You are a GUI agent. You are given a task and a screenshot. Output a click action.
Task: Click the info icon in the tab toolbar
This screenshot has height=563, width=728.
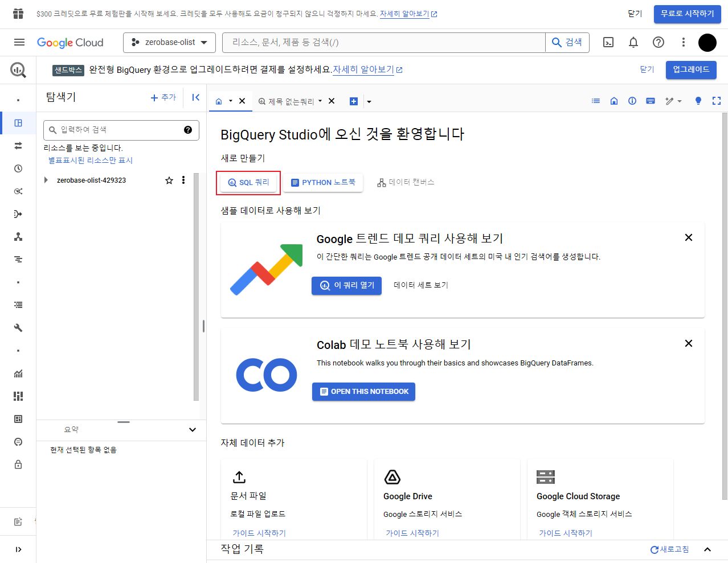632,101
